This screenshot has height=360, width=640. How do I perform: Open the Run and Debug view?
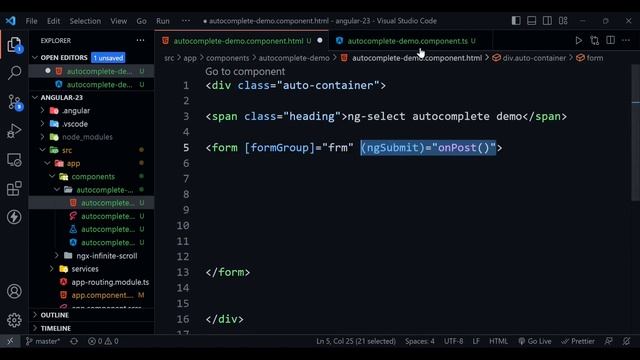tap(14, 131)
